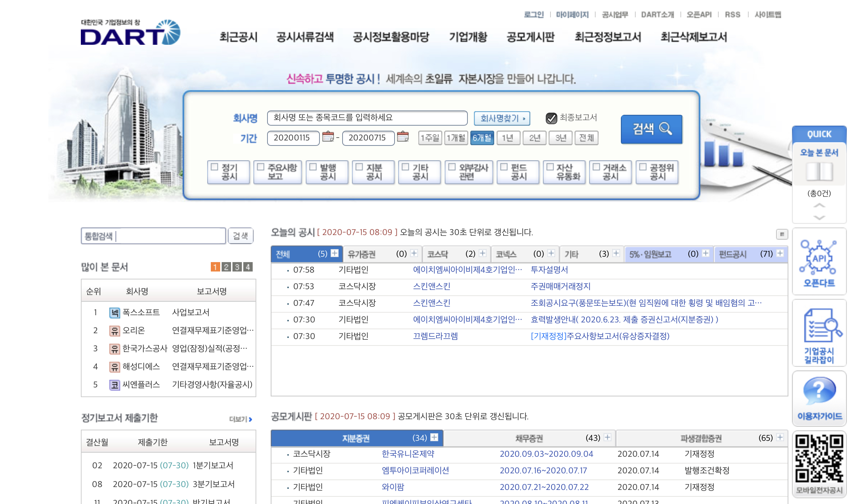Click the 회사명찾기 button
Image resolution: width=862 pixels, height=504 pixels.
tap(502, 118)
